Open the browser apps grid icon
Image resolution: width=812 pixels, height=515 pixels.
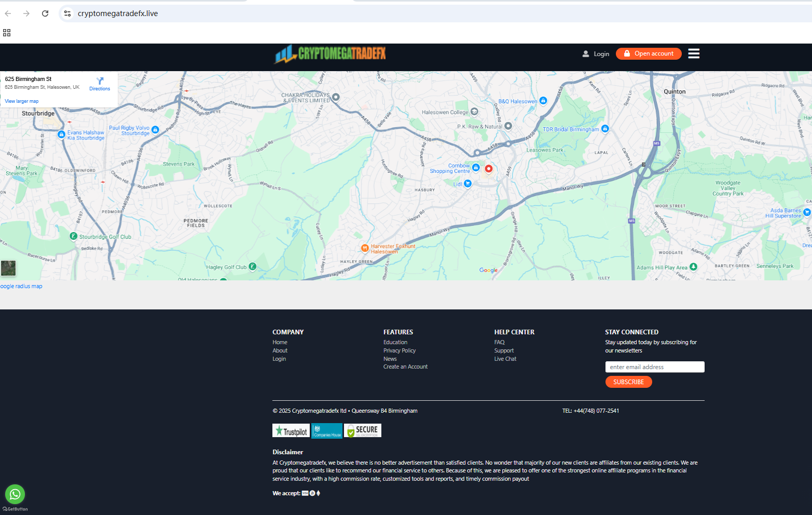coord(7,33)
